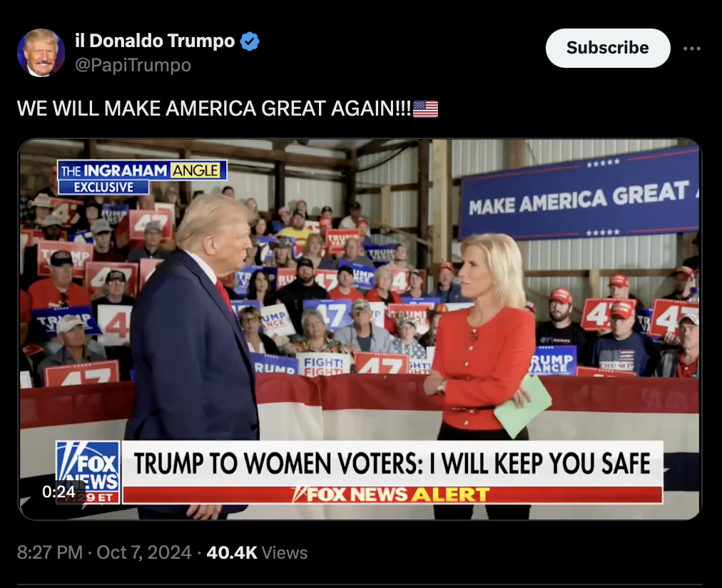
Task: Click The Ingraham Angle Exclusive logo
Action: pos(142,176)
